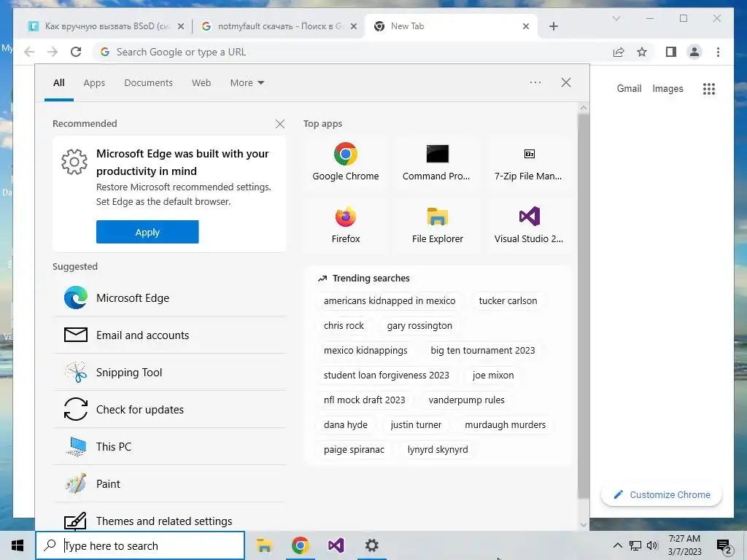The image size is (747, 560).
Task: Bookmark this tab with the star icon
Action: [642, 52]
